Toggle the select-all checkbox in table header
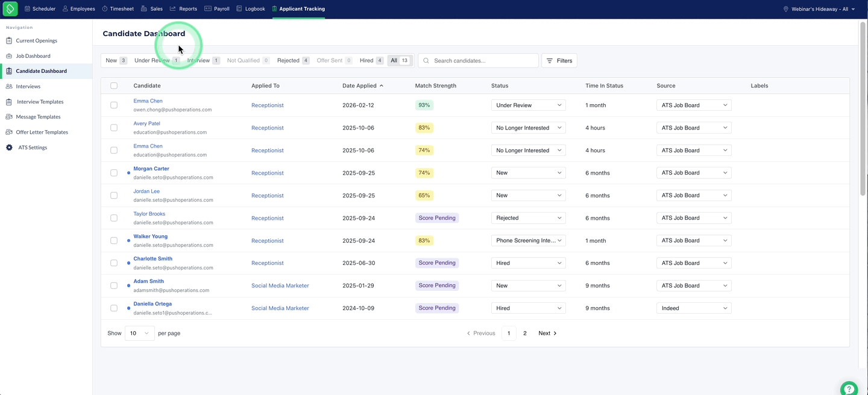The width and height of the screenshot is (868, 395). (x=114, y=86)
